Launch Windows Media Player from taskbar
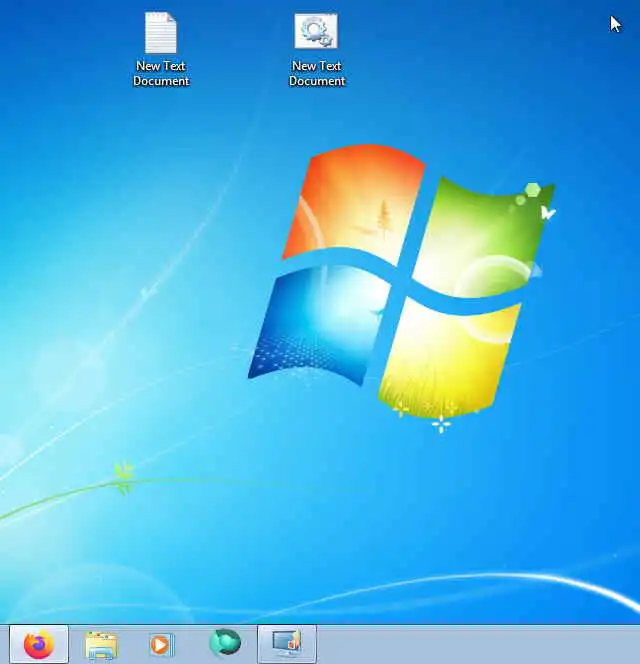This screenshot has width=640, height=664. pyautogui.click(x=161, y=645)
